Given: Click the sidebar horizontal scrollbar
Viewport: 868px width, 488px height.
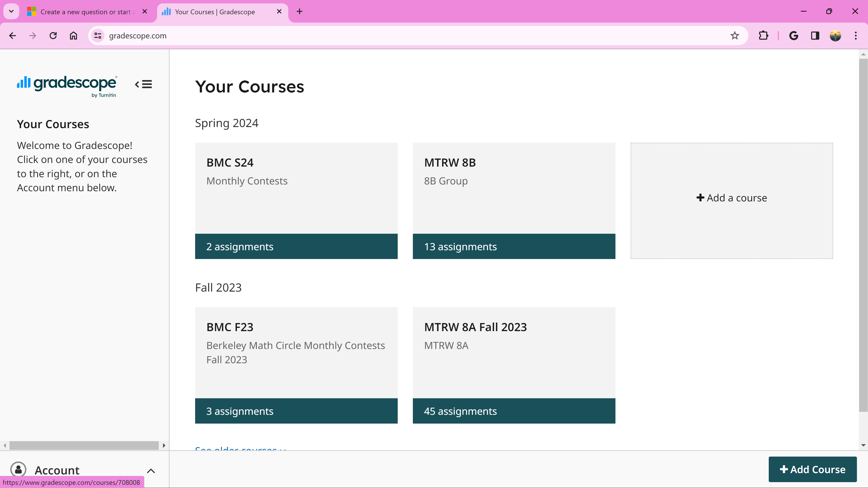Looking at the screenshot, I should point(84,445).
